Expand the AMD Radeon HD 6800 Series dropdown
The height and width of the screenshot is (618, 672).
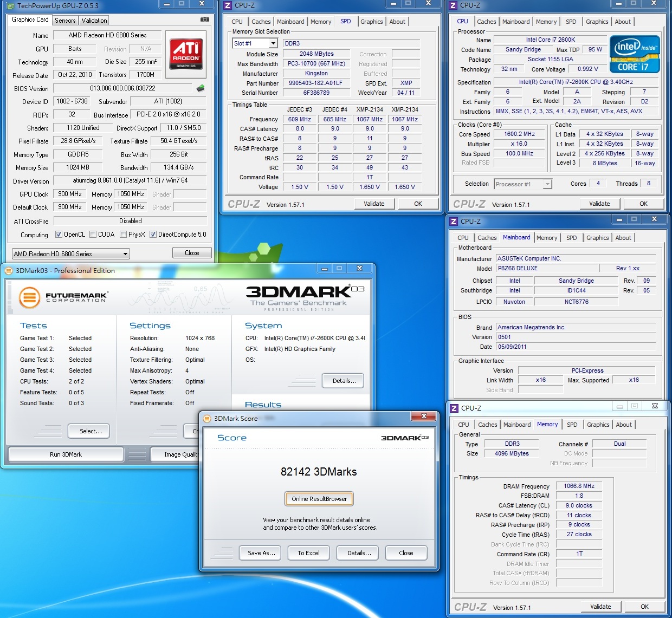point(125,253)
